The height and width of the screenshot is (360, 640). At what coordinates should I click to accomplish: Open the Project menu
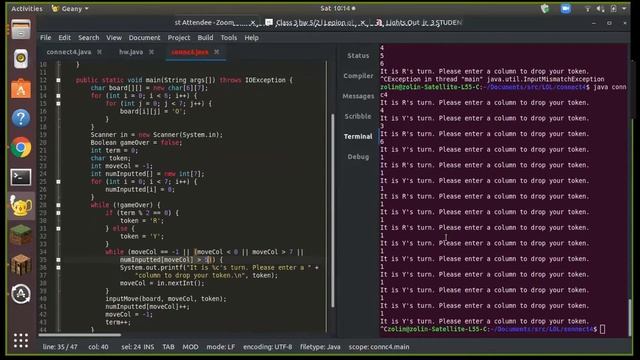click(x=179, y=38)
